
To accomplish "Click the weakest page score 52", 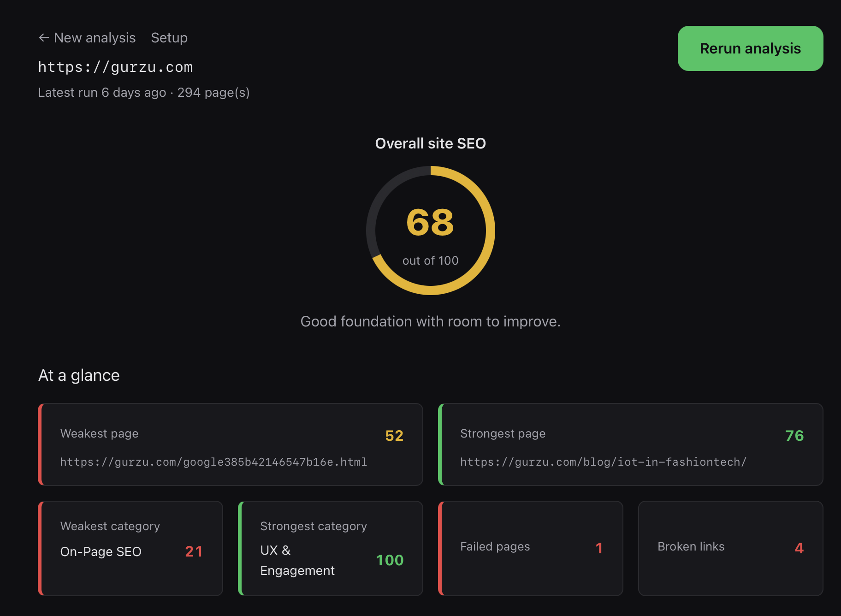I will [x=394, y=436].
